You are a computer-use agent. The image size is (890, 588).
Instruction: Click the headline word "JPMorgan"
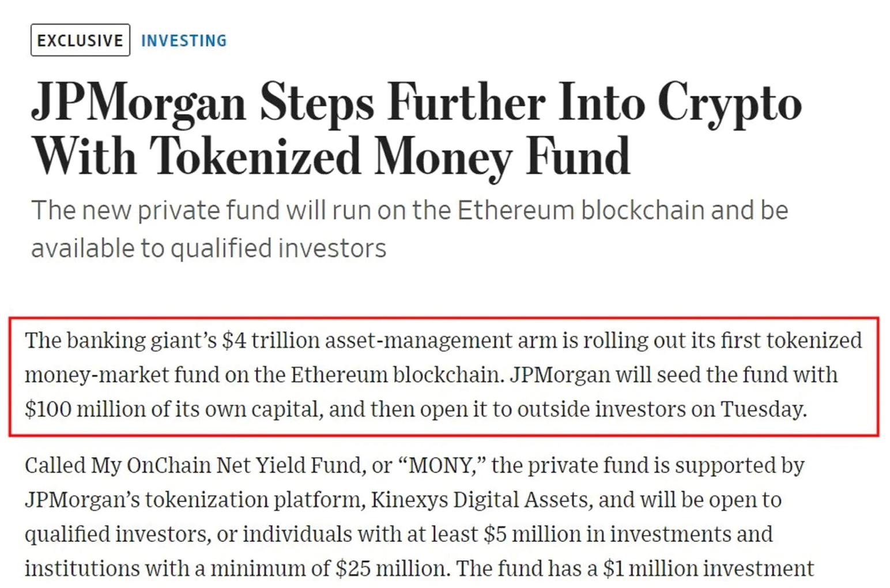[139, 103]
